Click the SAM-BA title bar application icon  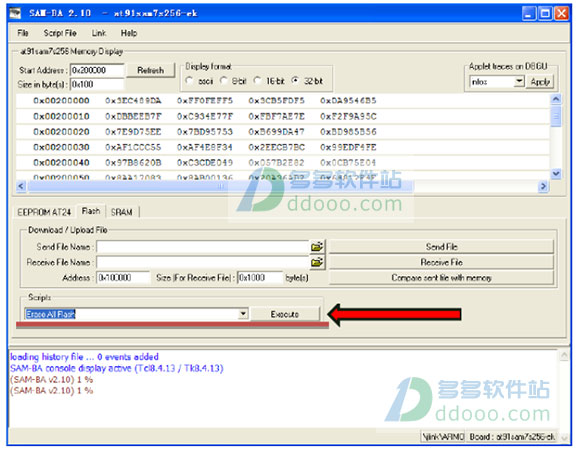point(16,13)
